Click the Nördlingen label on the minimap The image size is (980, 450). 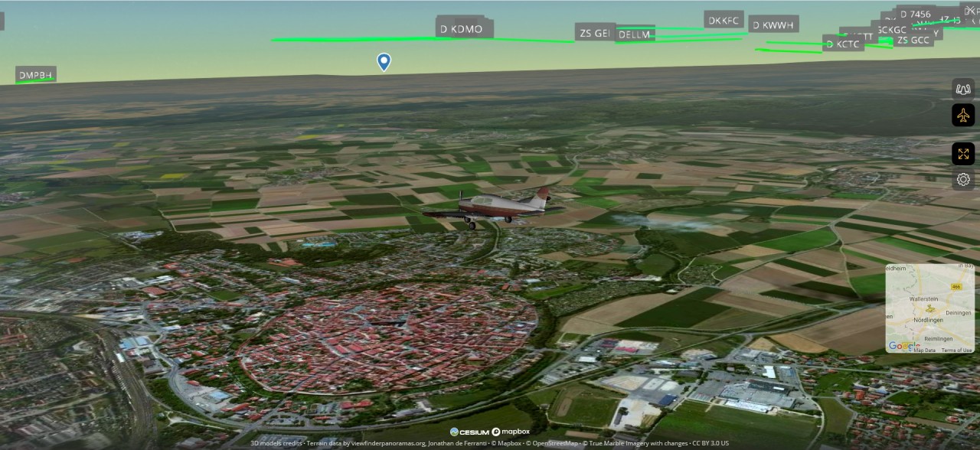tap(927, 320)
